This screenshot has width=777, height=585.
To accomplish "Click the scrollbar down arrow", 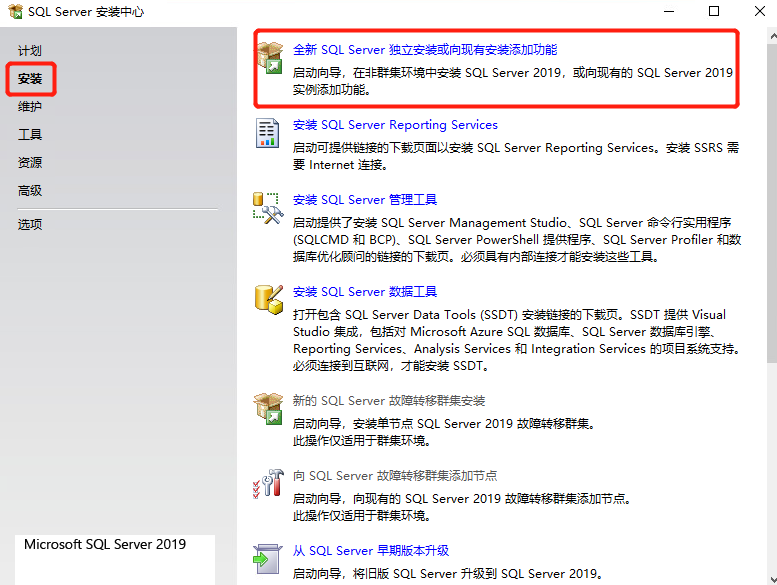I will coord(772,579).
